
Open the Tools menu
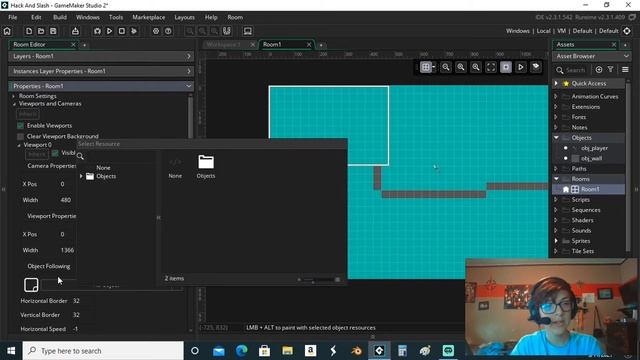click(116, 17)
